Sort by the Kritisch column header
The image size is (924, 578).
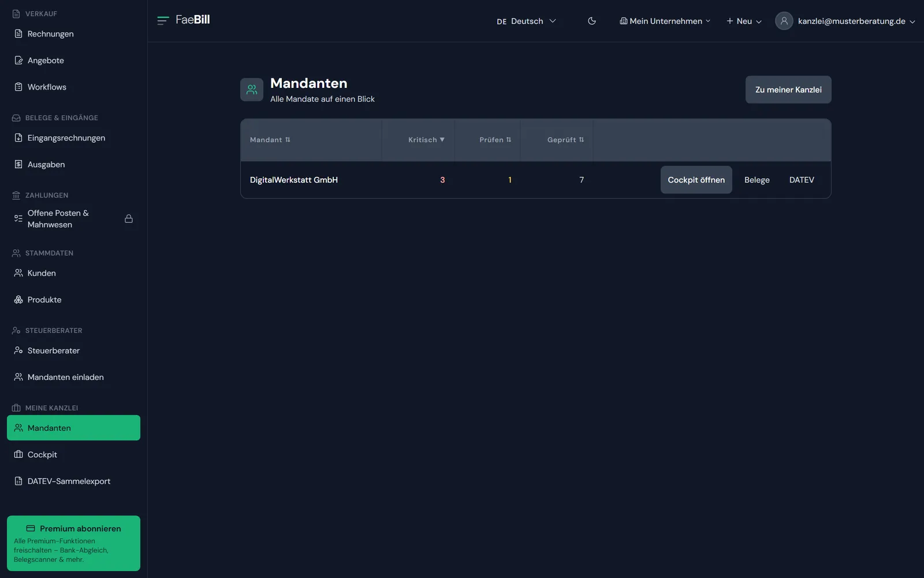(426, 140)
